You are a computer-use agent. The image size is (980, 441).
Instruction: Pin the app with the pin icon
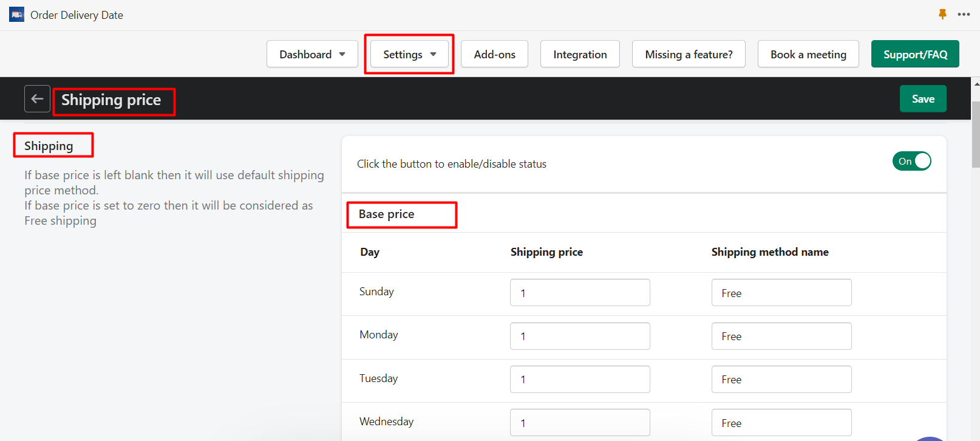point(942,14)
